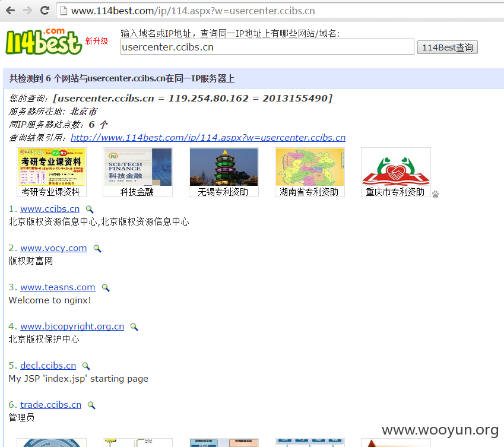Screen dimensions: 504x447
Task: Click the magnifier icon next to decl.ccibs.cn
Action: point(86,366)
